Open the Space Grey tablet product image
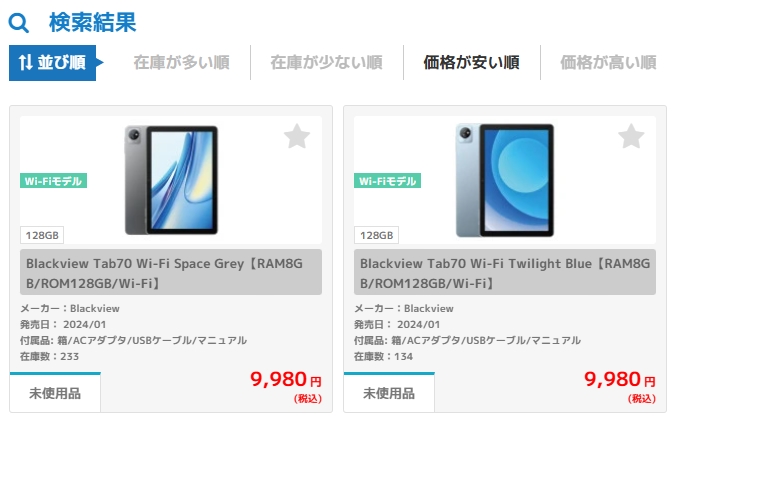The height and width of the screenshot is (491, 759). [x=171, y=180]
